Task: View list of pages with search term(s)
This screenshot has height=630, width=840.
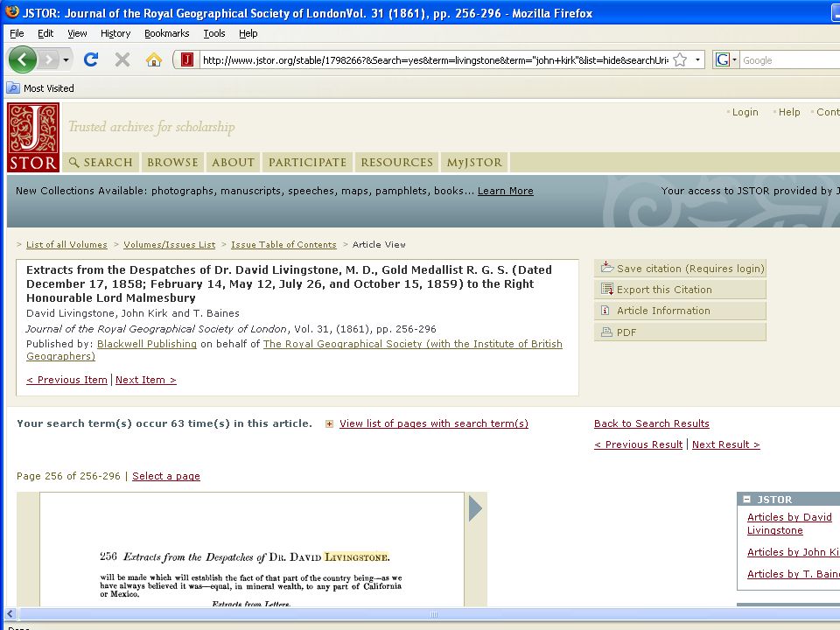Action: 434,423
